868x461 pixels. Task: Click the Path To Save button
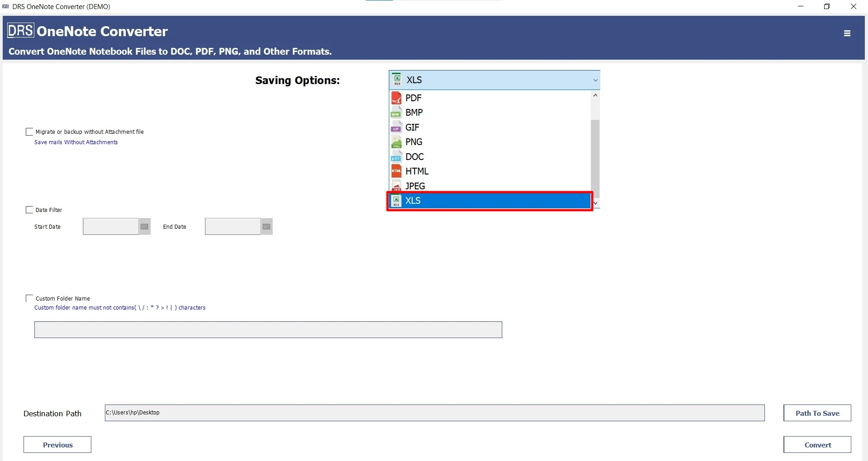point(817,413)
